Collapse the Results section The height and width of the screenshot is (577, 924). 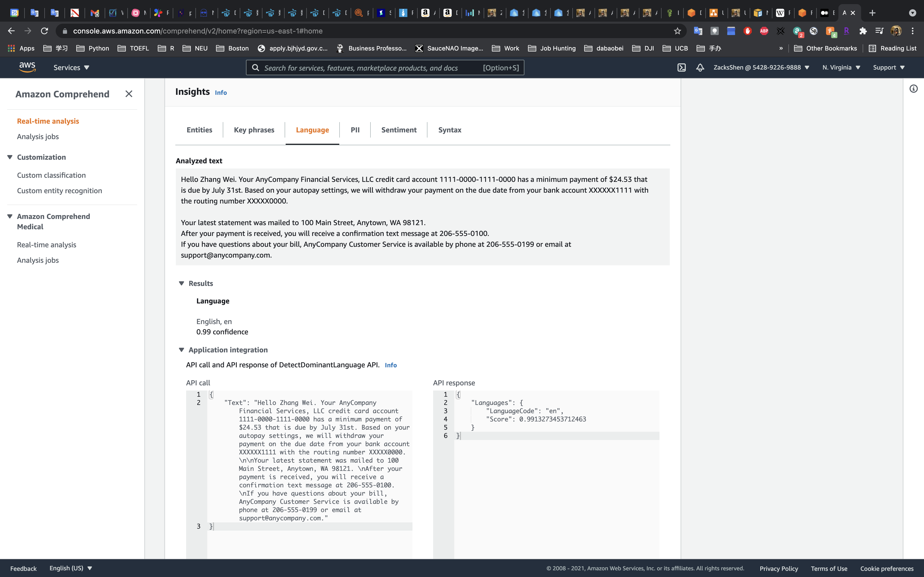tap(182, 283)
